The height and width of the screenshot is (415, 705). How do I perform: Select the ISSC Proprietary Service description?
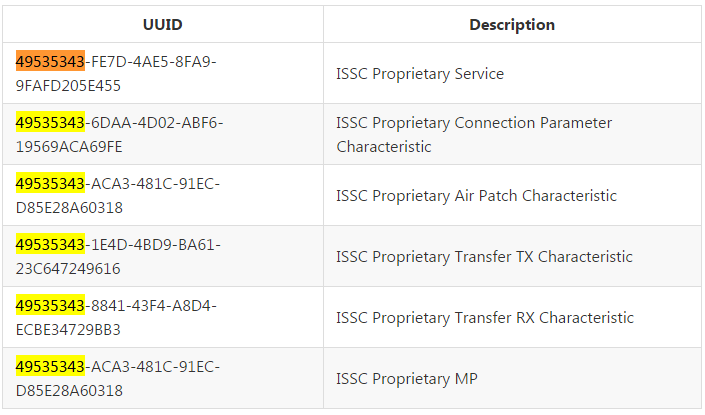[x=420, y=74]
